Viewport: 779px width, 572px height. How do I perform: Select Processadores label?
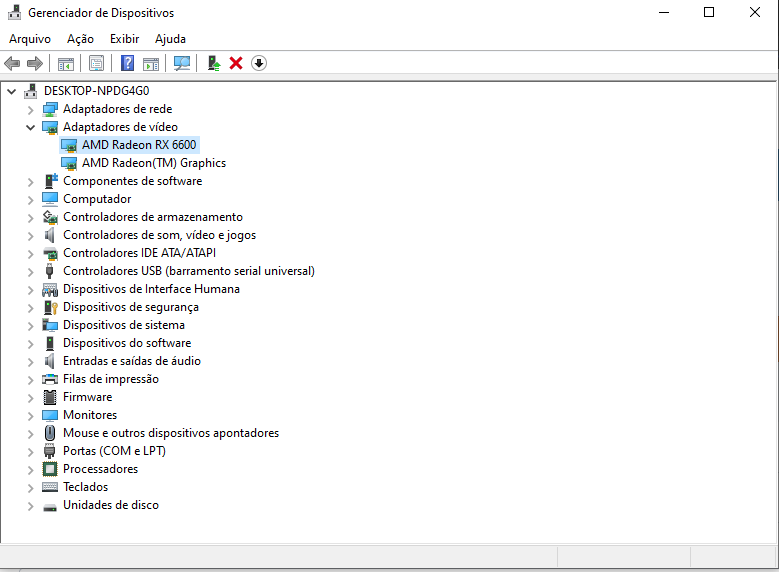pyautogui.click(x=100, y=469)
